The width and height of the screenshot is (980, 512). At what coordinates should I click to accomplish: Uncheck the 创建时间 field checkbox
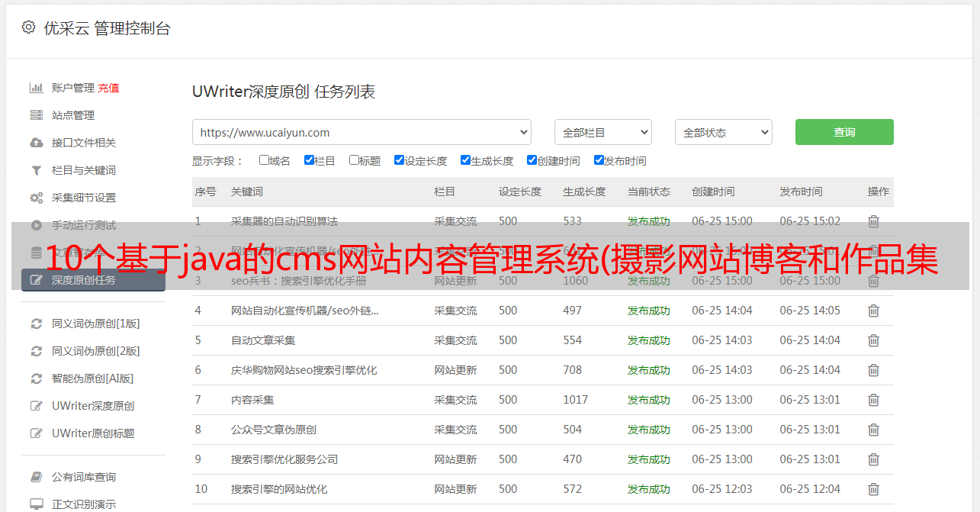532,160
